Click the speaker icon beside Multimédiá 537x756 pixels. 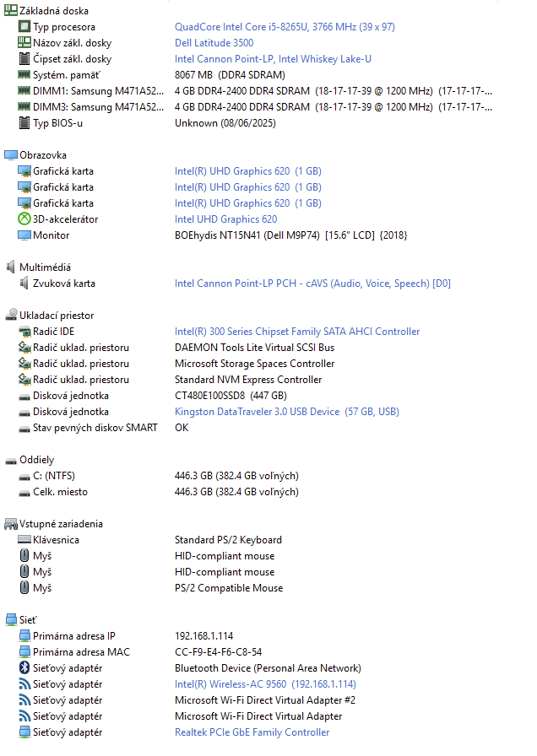coord(11,267)
